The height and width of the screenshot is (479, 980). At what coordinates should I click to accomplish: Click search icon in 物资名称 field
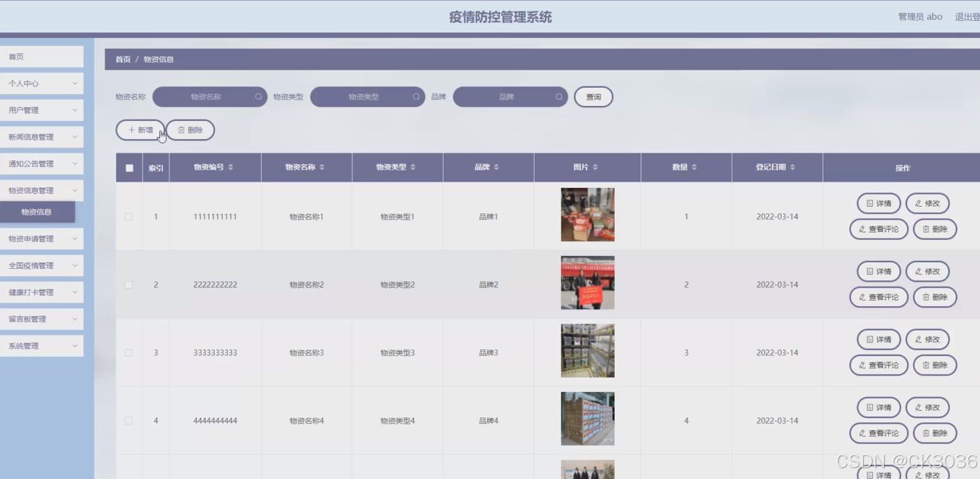(x=258, y=97)
